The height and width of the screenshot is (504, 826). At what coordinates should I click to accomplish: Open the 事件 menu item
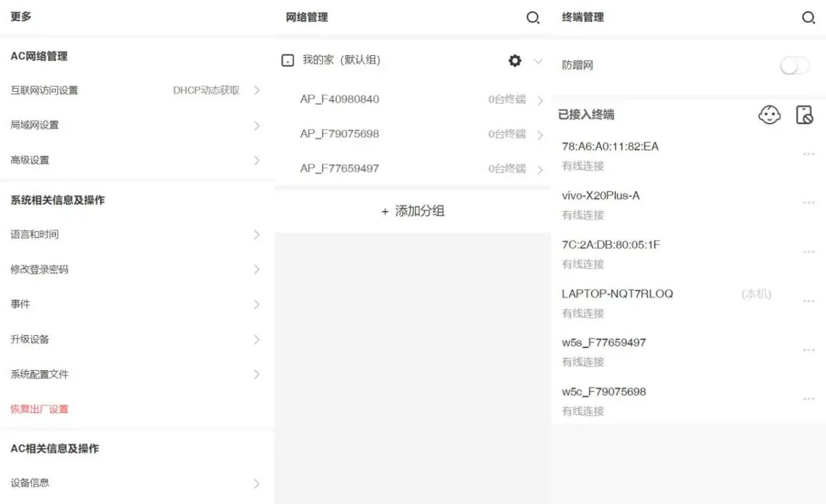tap(136, 304)
